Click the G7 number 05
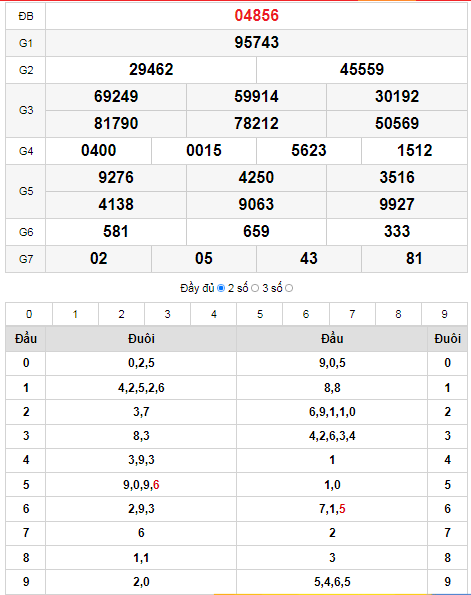The height and width of the screenshot is (595, 471). point(204,259)
